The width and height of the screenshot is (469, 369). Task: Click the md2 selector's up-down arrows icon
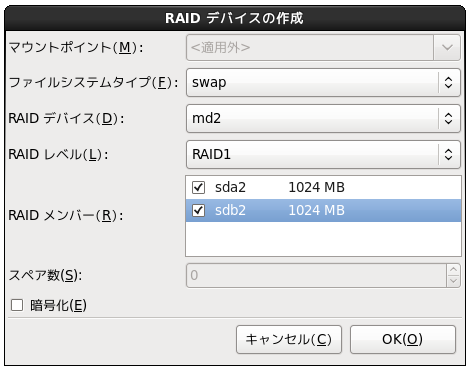click(x=449, y=118)
